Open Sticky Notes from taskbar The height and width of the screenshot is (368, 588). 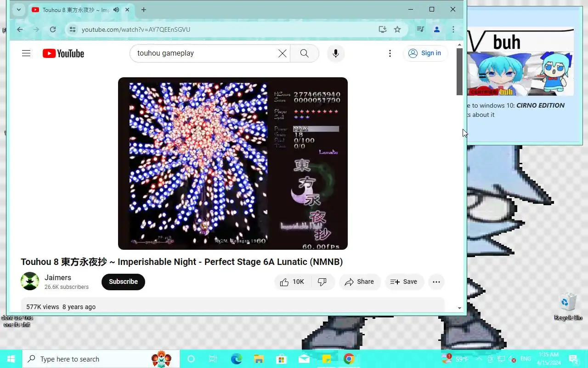327,359
